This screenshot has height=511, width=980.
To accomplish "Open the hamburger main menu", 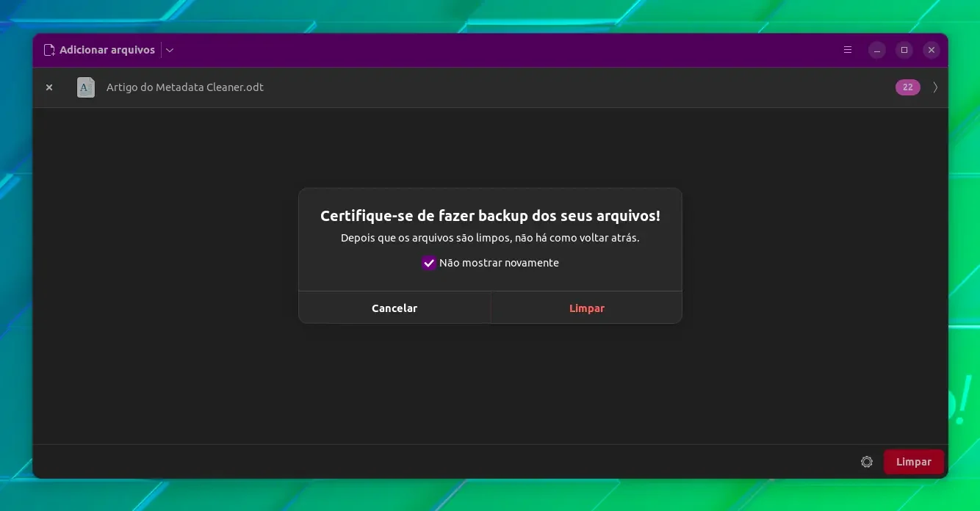I will 848,50.
